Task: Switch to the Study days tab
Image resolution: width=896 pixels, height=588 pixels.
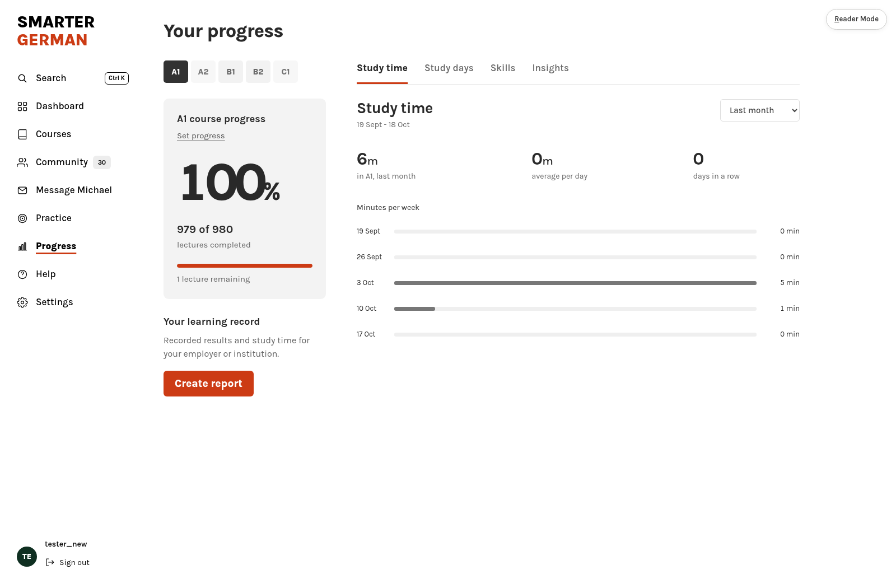Action: click(449, 68)
